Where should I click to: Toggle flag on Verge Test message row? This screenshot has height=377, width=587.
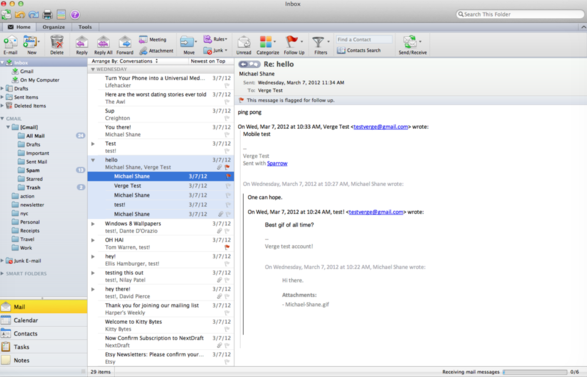(x=228, y=186)
